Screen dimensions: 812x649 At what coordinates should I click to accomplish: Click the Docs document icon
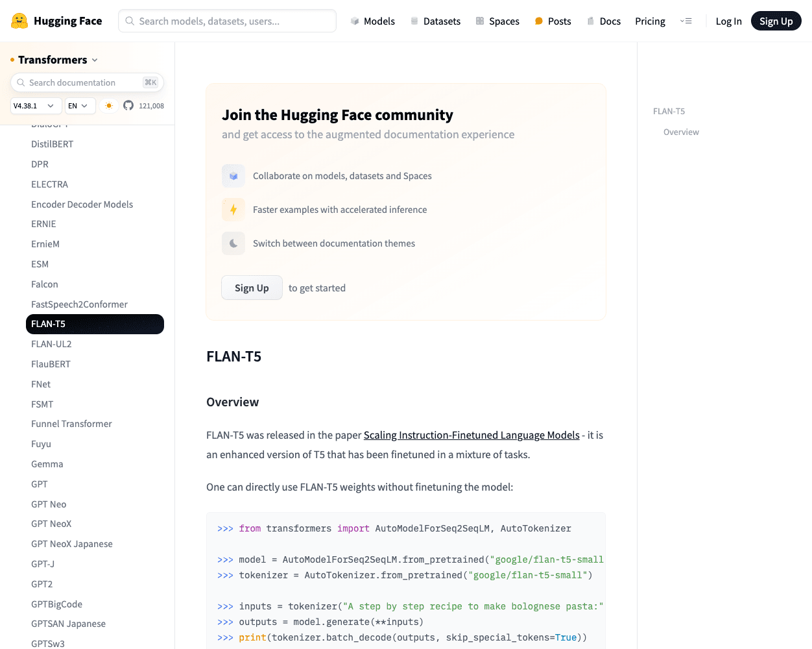coord(591,21)
